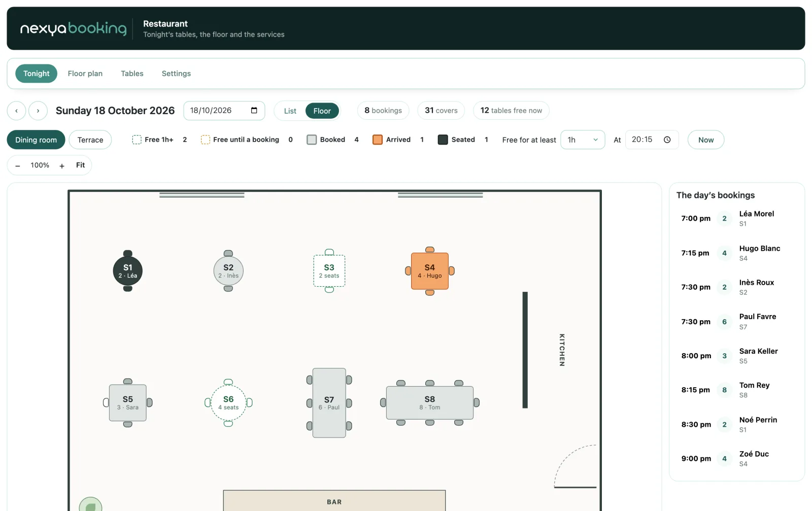Open the 'Free for at least' 1h dropdown
This screenshot has width=812, height=511.
(583, 140)
